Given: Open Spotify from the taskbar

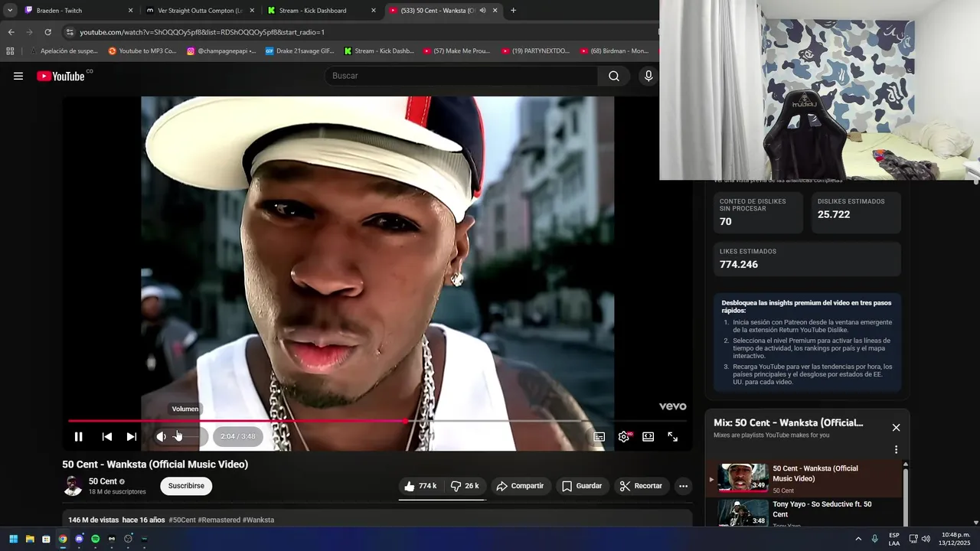Looking at the screenshot, I should [x=96, y=539].
